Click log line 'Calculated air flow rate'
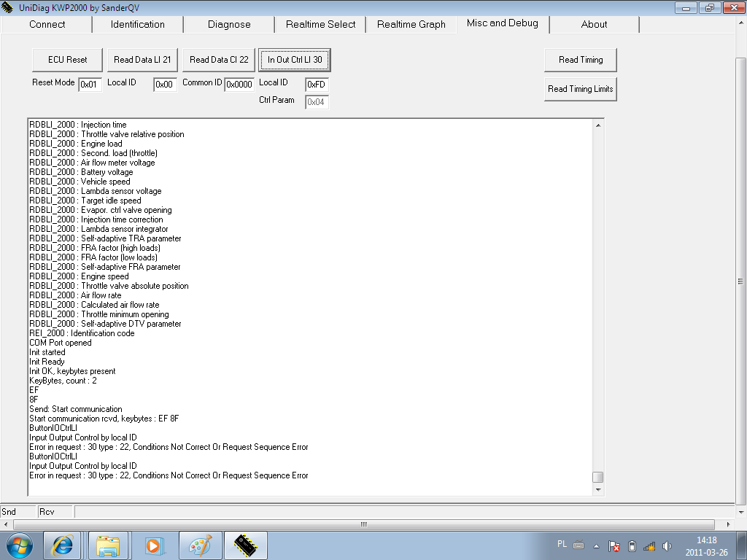 pyautogui.click(x=94, y=305)
